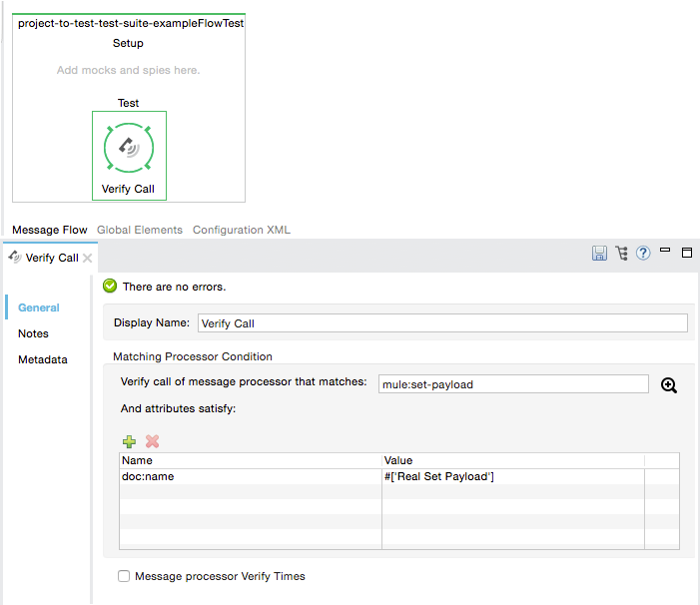Viewport: 700px width, 605px height.
Task: Remove the attribute with the red X icon
Action: [x=152, y=441]
